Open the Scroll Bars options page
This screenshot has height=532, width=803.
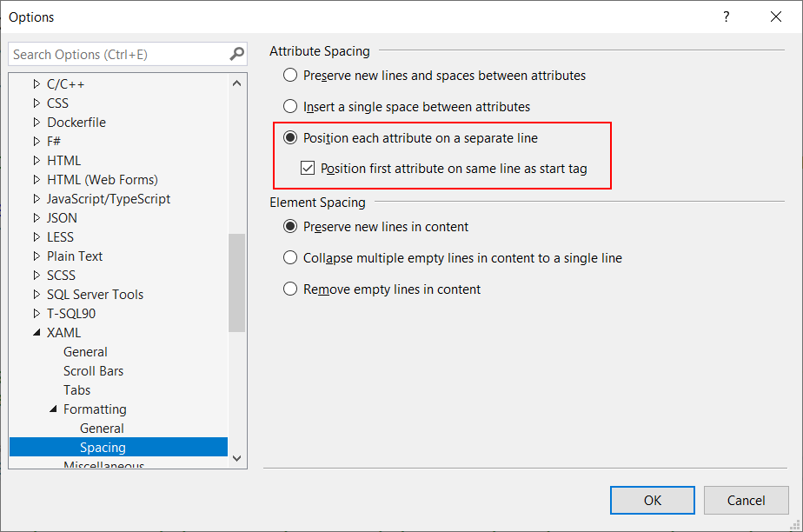93,371
